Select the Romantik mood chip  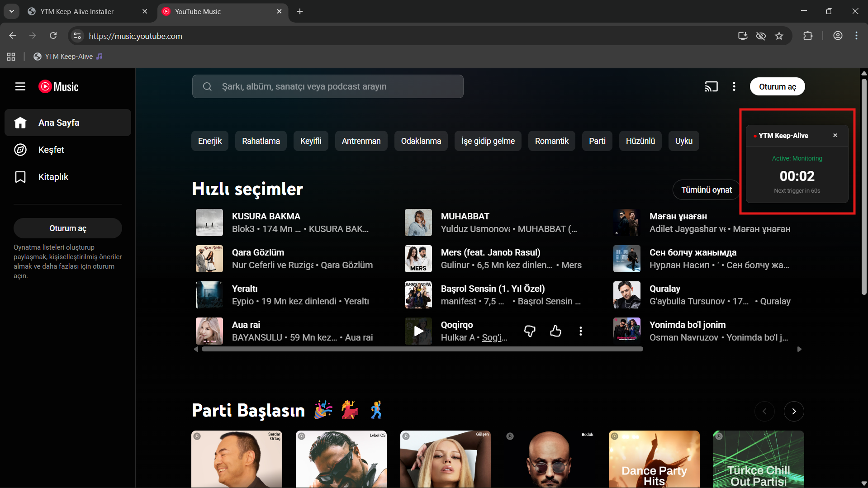point(551,141)
